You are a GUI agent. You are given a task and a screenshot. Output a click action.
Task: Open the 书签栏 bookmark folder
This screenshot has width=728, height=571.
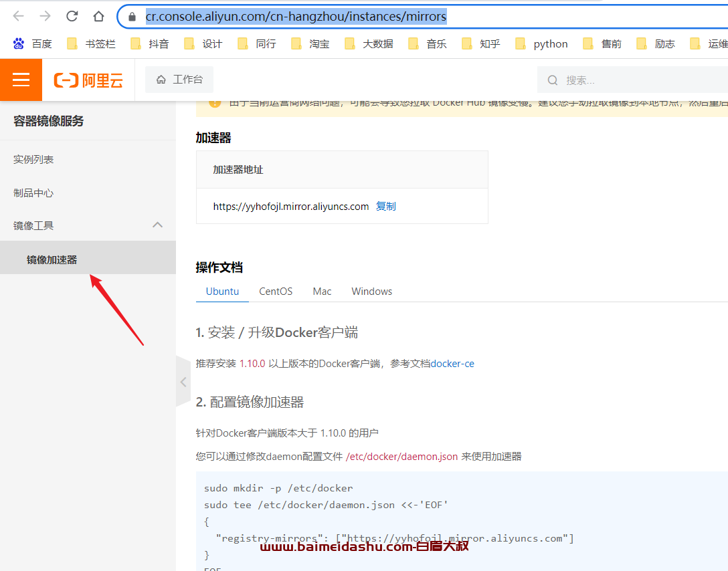[91, 43]
